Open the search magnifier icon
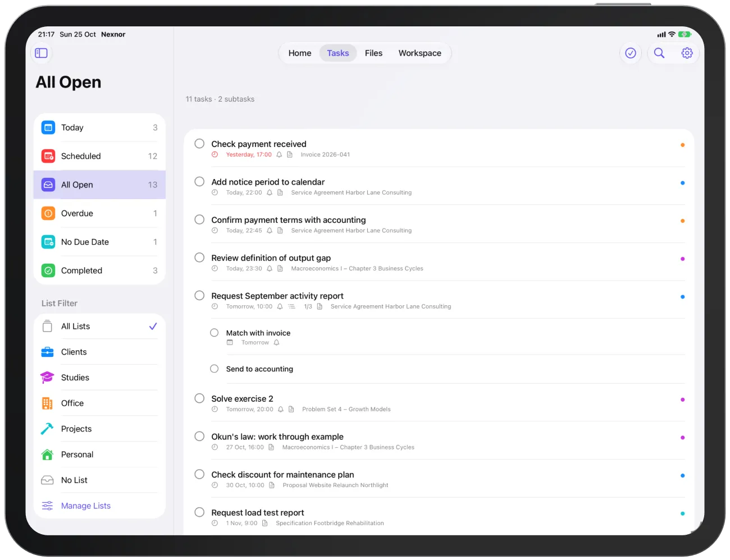 pos(659,53)
